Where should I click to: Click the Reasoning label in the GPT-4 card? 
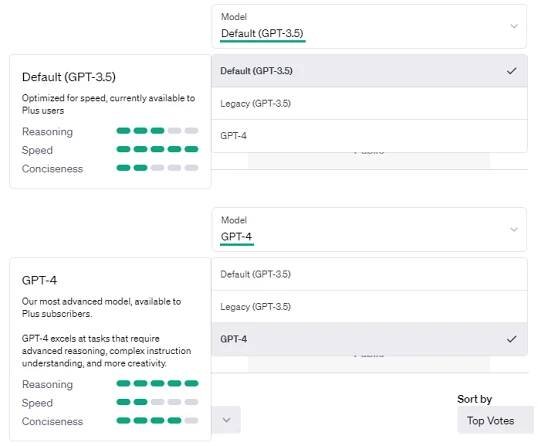pyautogui.click(x=47, y=385)
